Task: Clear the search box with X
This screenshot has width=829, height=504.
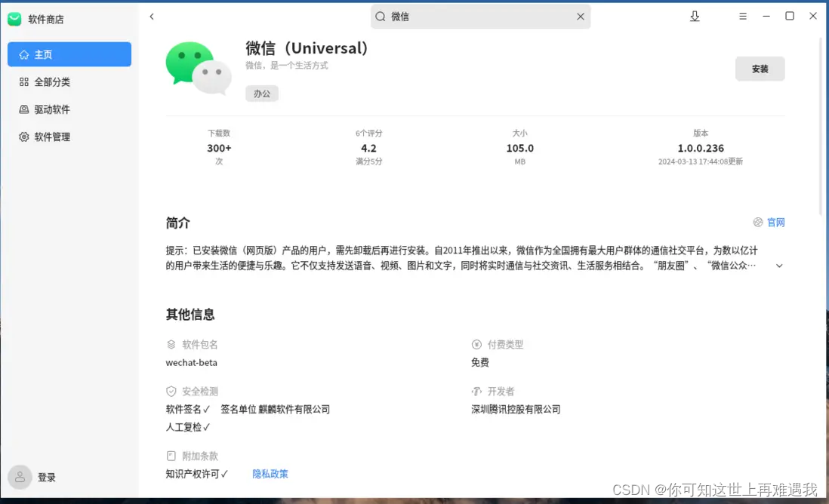Action: pyautogui.click(x=580, y=17)
